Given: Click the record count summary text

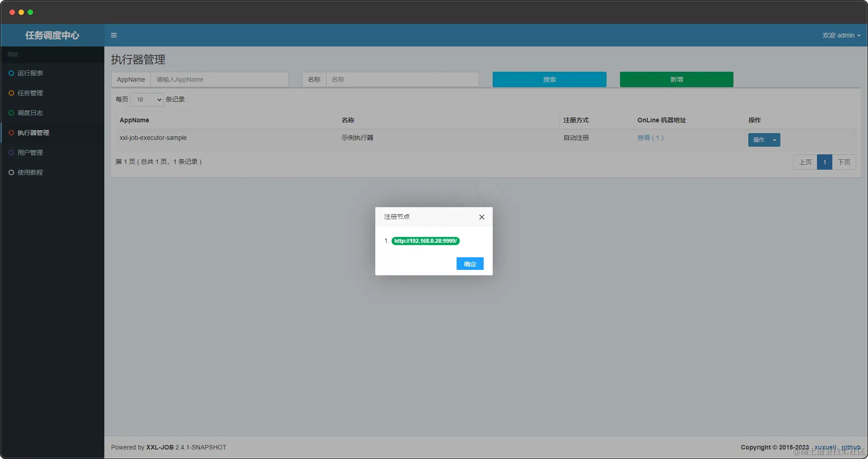Looking at the screenshot, I should pos(159,162).
